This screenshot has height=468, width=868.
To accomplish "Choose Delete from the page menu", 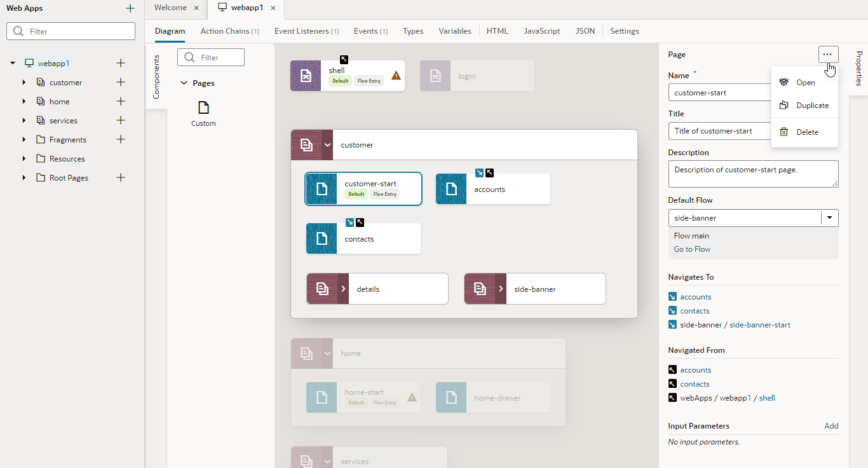I will click(804, 132).
